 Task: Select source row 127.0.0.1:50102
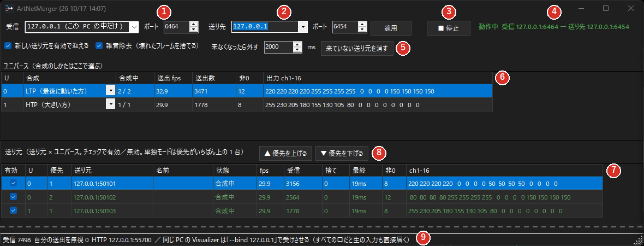[302, 197]
